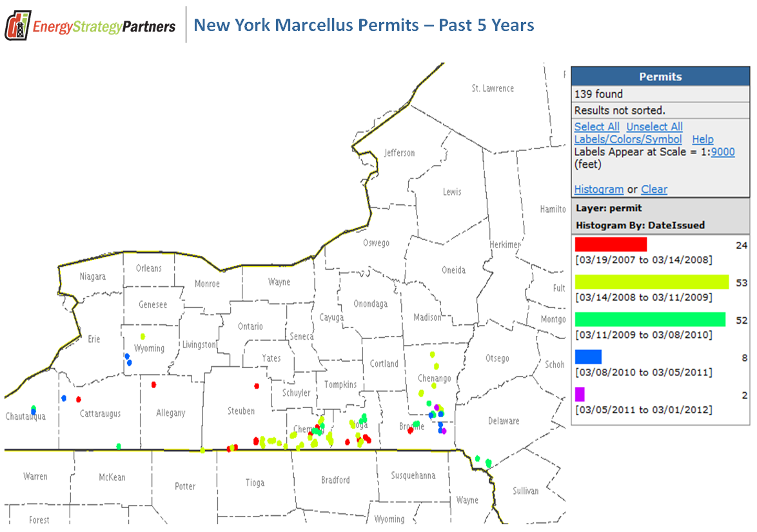Click the red 2007-2008 histogram bar
This screenshot has width=757, height=532.
[x=609, y=244]
